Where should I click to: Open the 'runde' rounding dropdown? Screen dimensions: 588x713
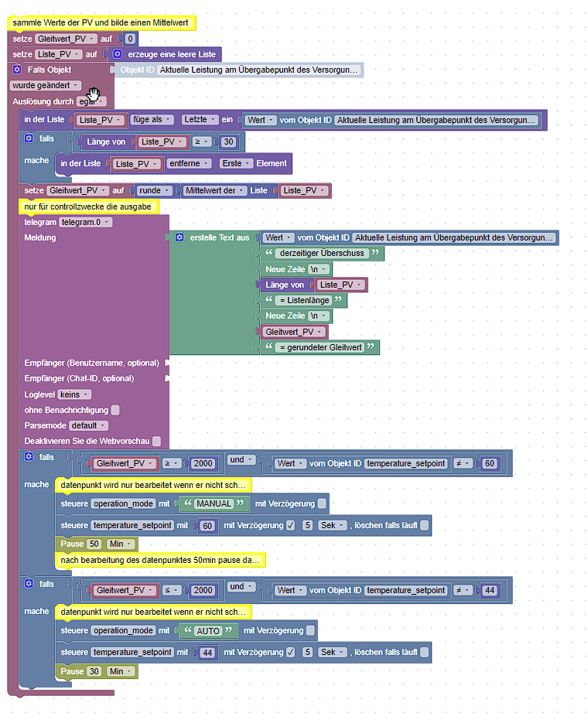coord(154,190)
